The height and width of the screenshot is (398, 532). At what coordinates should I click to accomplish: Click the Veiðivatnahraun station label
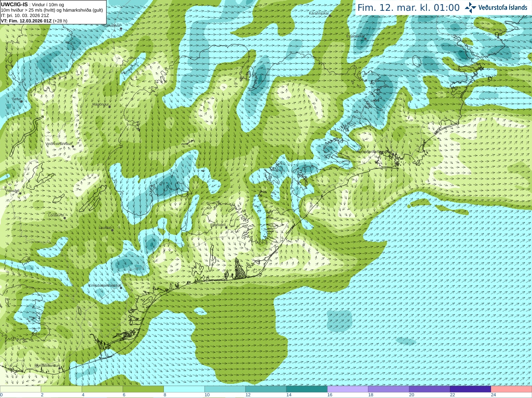tap(59, 144)
